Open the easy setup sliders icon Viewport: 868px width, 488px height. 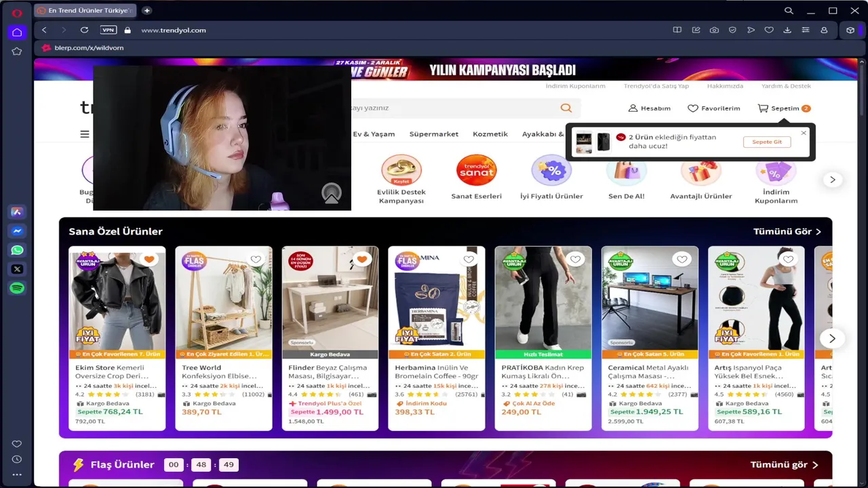tap(806, 30)
